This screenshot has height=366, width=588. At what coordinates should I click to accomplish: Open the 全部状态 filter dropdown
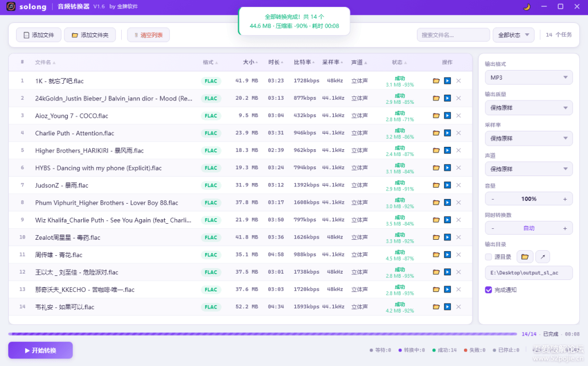[513, 34]
